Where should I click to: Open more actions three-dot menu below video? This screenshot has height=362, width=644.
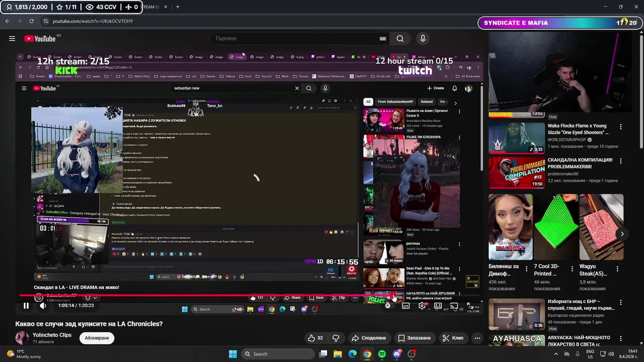click(x=477, y=338)
